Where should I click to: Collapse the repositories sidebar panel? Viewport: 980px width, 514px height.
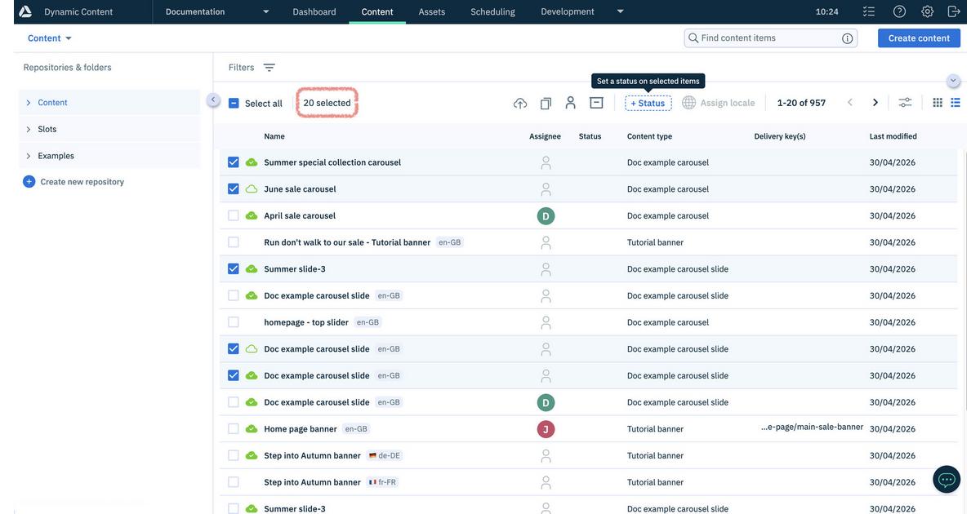213,100
